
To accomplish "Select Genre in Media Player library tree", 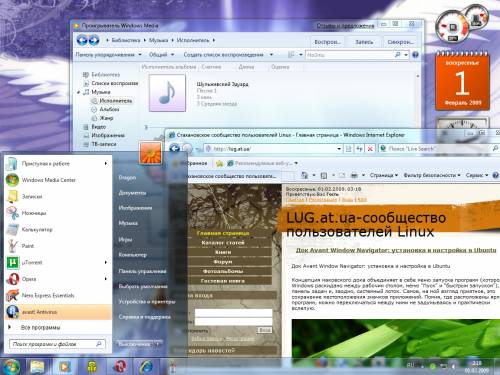I will coord(106,118).
